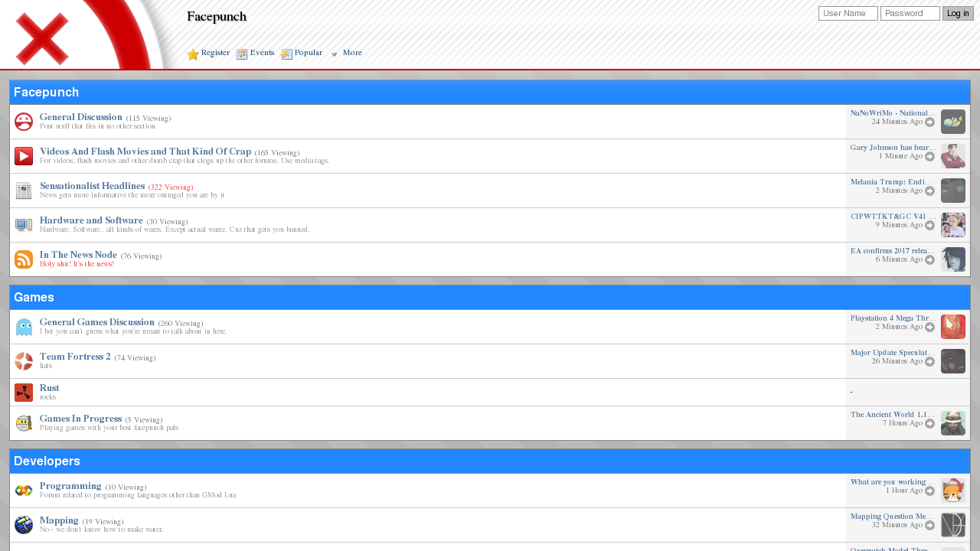Click the Log in button

click(958, 13)
